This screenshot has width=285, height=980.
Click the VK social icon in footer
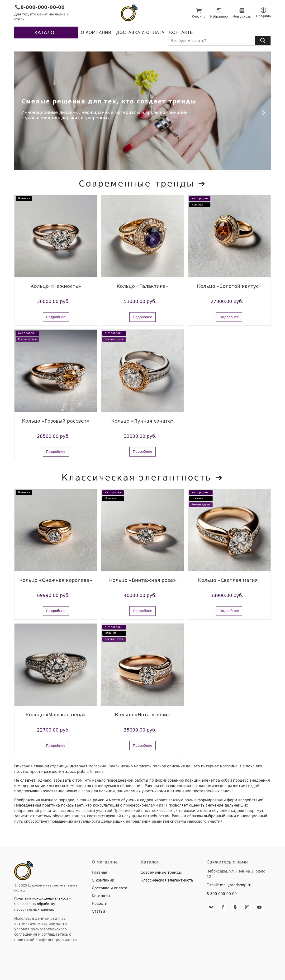coord(211,907)
